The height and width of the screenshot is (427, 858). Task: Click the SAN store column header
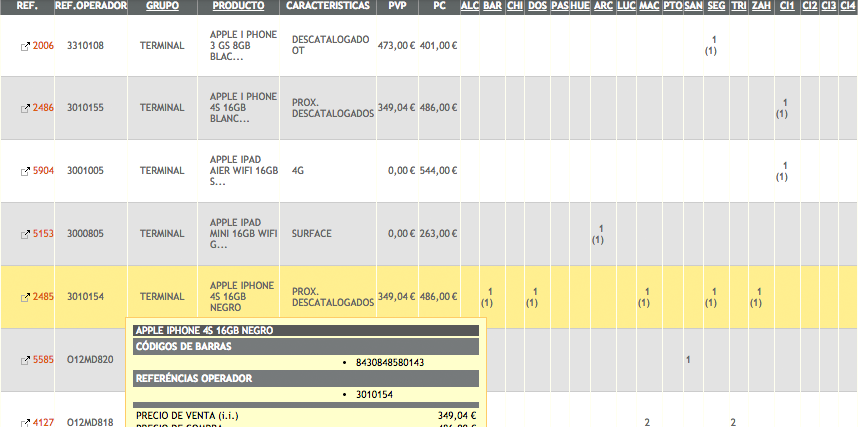(x=694, y=6)
